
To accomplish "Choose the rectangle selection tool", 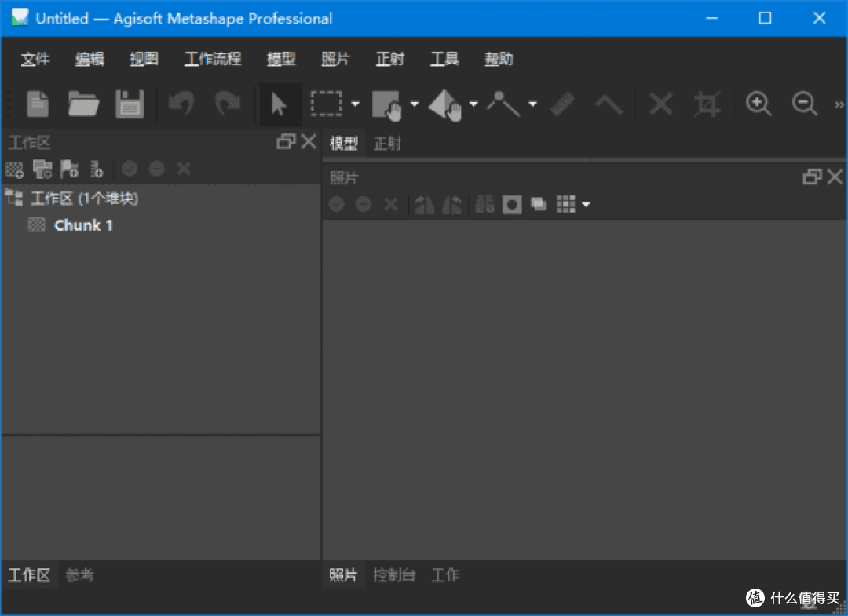I will click(326, 104).
